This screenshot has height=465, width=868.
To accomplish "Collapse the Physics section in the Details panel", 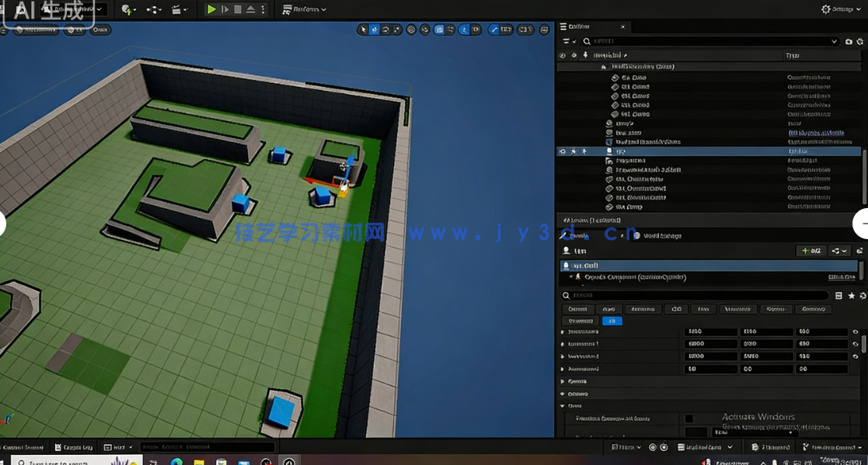I will tap(575, 381).
